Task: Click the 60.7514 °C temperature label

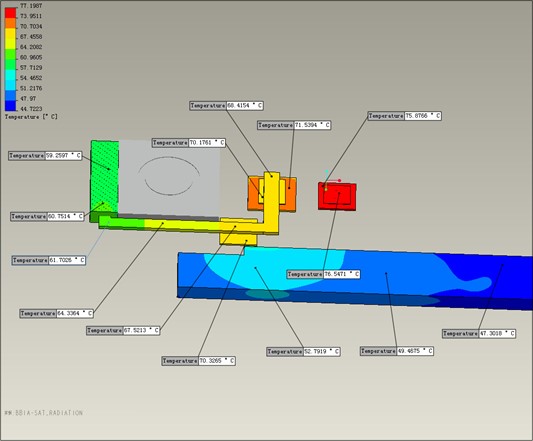Action: tap(47, 217)
